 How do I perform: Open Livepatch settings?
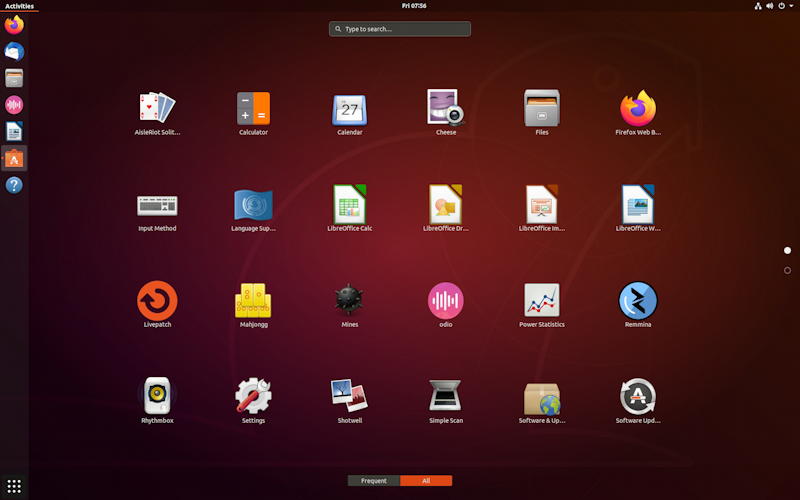tap(157, 300)
